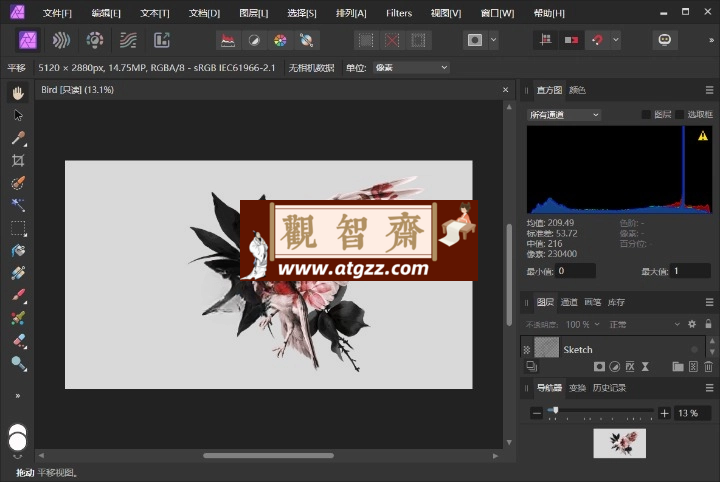
Task: Open the 单位 像素 units dropdown
Action: [411, 68]
